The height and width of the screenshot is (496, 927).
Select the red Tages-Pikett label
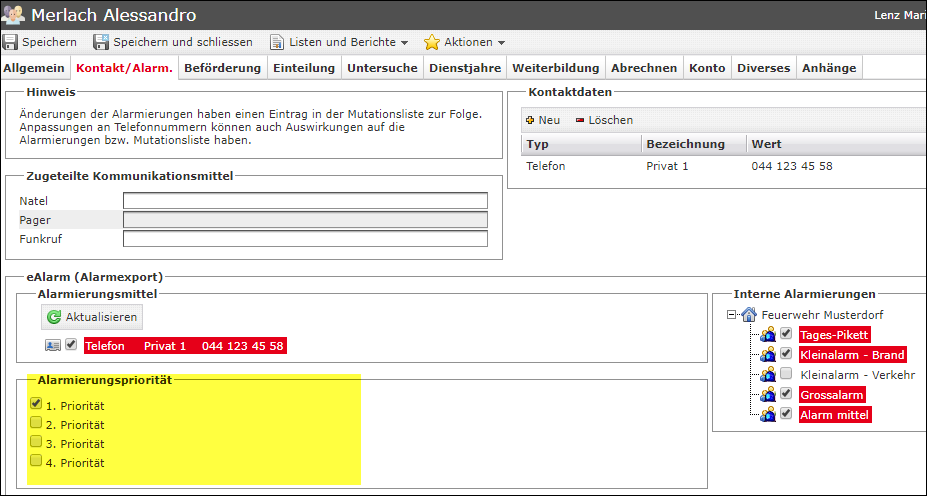tap(834, 335)
